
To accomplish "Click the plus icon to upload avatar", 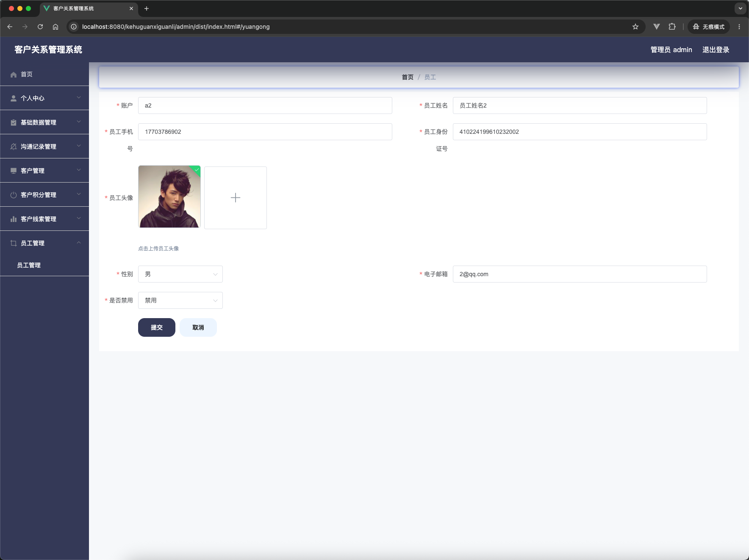I will (236, 198).
